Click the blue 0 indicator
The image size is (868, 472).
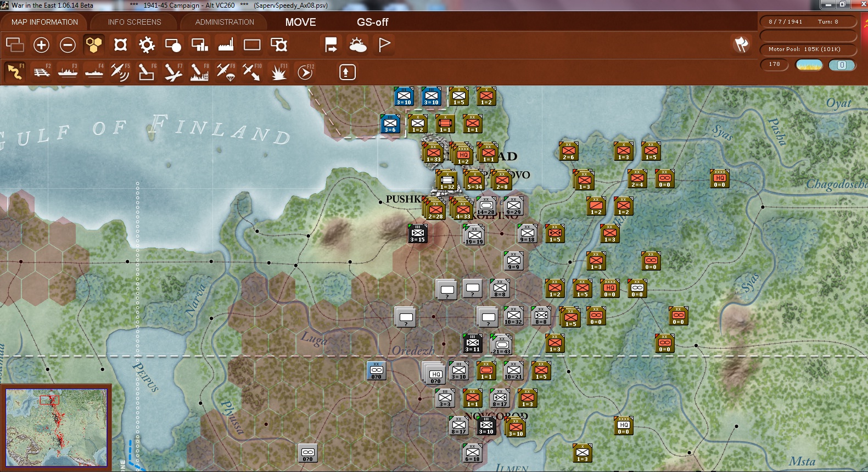coord(842,65)
